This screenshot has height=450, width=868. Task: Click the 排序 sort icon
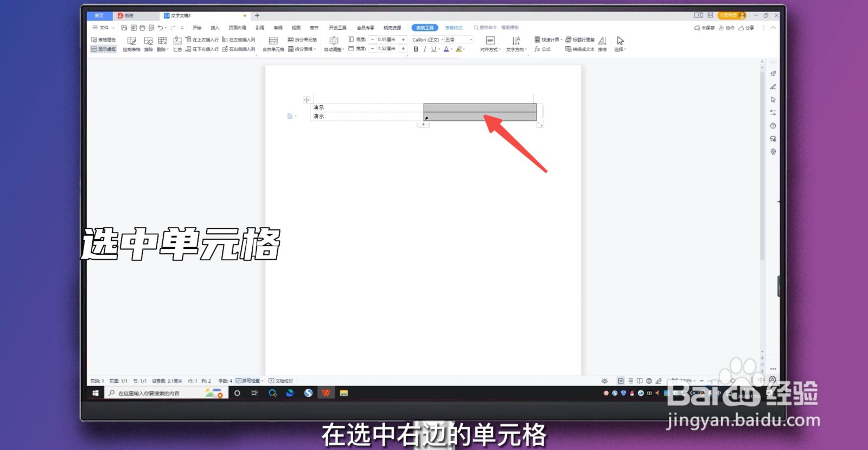point(602,44)
